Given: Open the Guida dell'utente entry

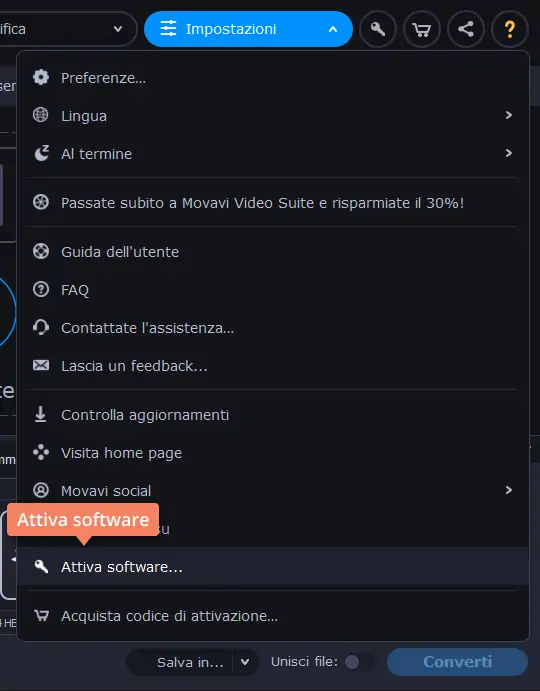Looking at the screenshot, I should (273, 252).
